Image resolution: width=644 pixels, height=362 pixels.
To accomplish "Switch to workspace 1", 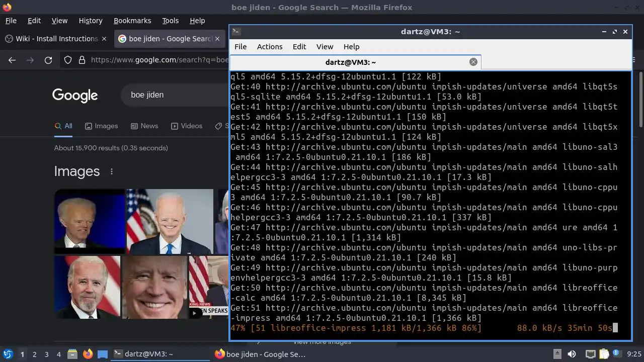I will click(x=22, y=354).
